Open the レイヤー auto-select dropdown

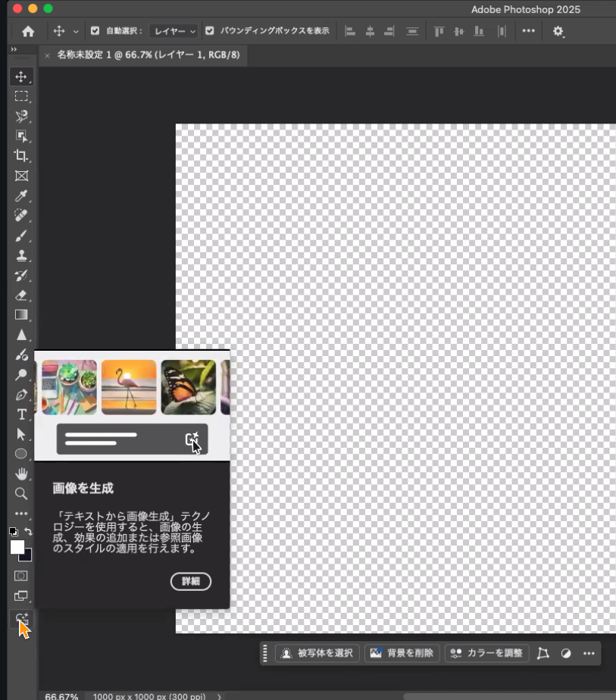click(x=174, y=31)
